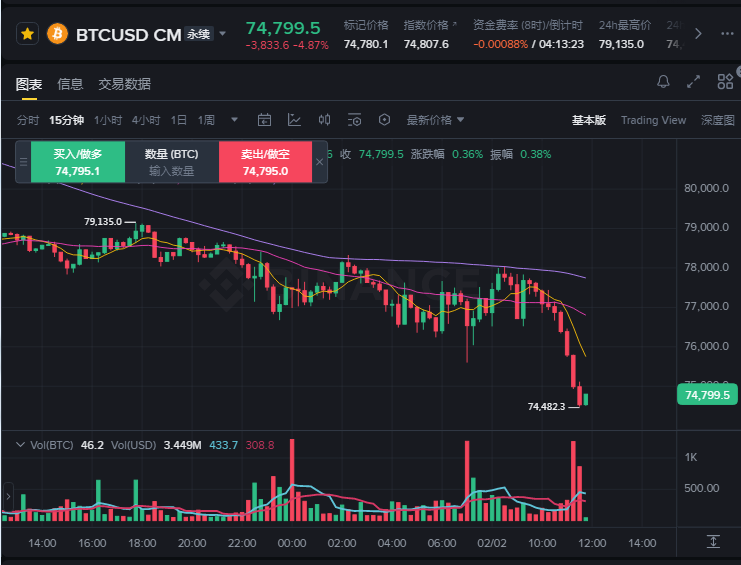Open the technical indicators line chart icon
Screen dimensions: 741x565
coord(294,120)
